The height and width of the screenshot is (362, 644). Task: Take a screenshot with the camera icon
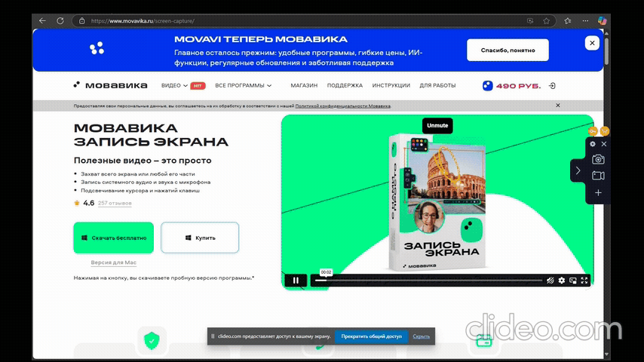point(598,159)
